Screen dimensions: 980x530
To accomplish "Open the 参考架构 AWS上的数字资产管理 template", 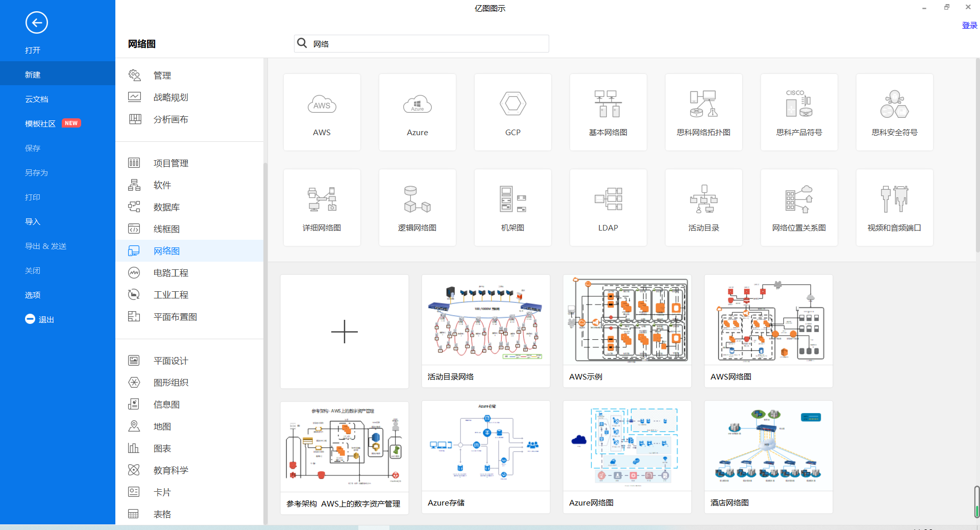I will 345,458.
